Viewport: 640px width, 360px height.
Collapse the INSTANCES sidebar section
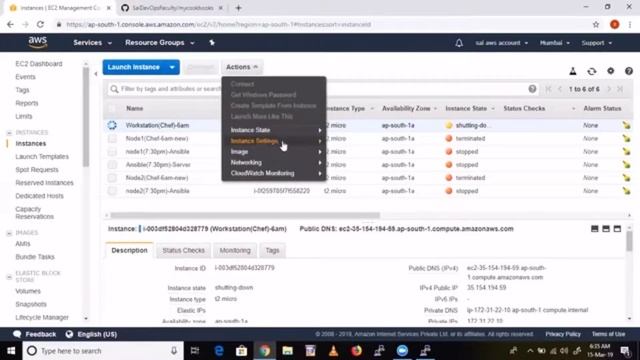(9, 132)
